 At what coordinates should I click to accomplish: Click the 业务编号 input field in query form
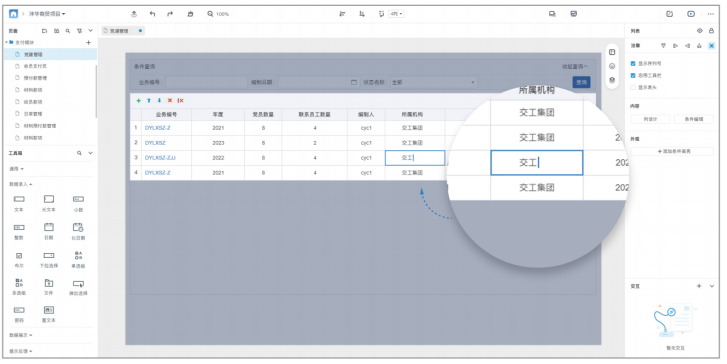(206, 82)
